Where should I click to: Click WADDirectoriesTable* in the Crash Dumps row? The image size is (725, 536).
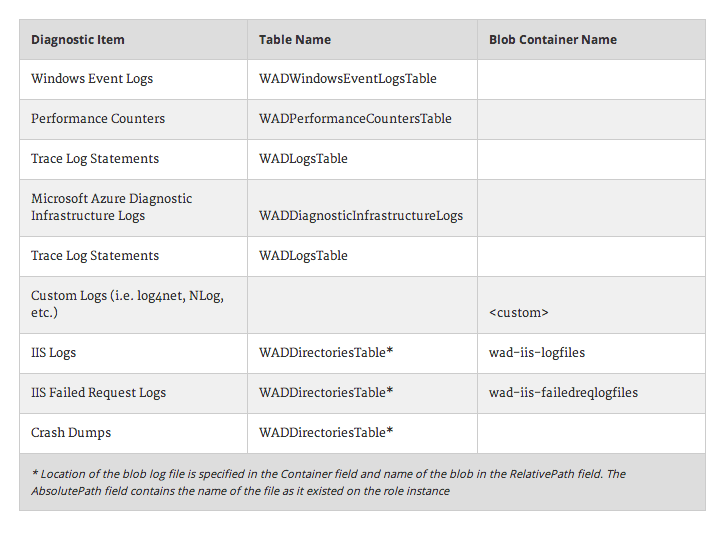[x=326, y=433]
